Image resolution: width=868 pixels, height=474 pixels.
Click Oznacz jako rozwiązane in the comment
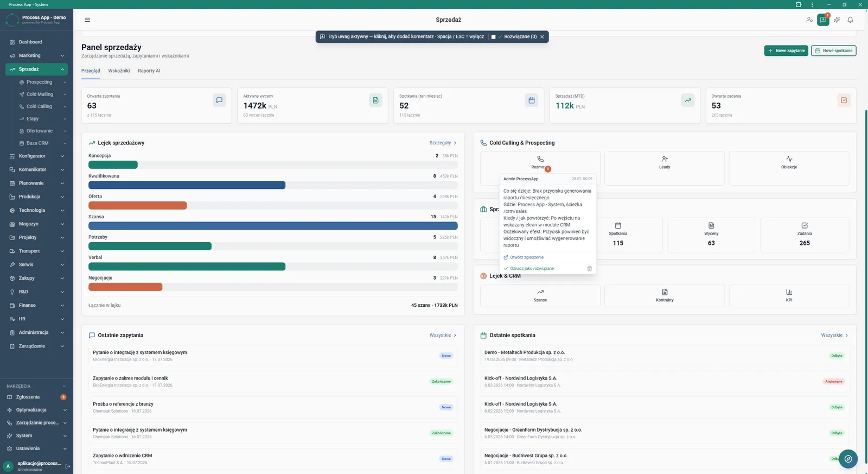coord(529,269)
